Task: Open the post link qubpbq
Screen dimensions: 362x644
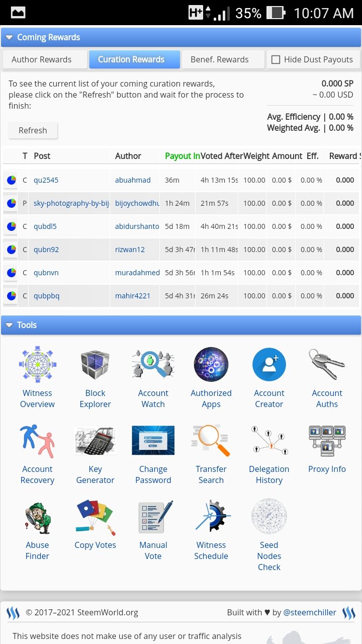Action: click(x=47, y=296)
